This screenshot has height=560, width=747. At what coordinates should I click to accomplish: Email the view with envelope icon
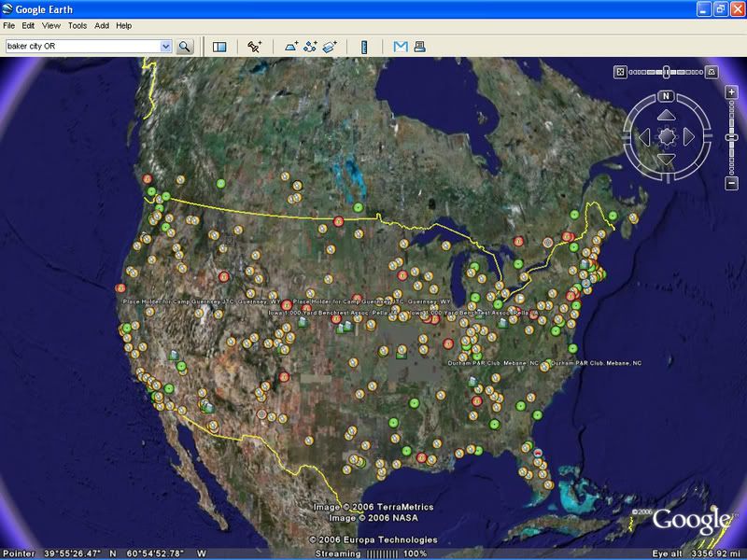401,46
